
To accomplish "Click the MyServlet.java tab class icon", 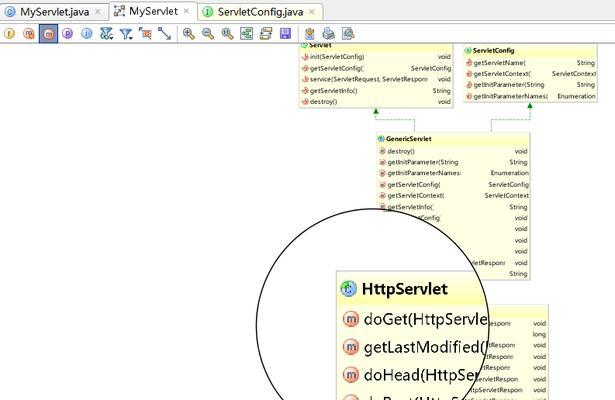I will tap(10, 12).
